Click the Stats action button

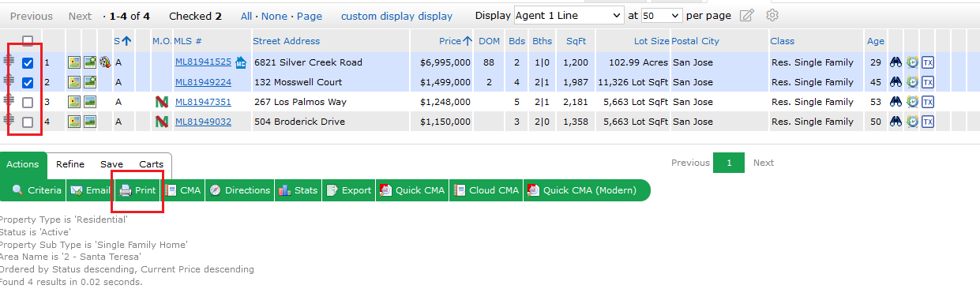pos(299,190)
